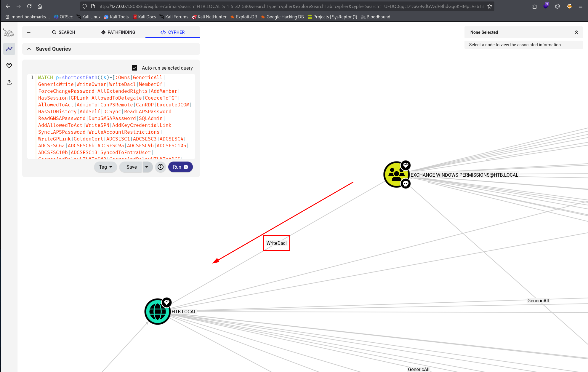Viewport: 588px width, 372px height.
Task: Select the Explore graph view icon
Action: pyautogui.click(x=9, y=49)
